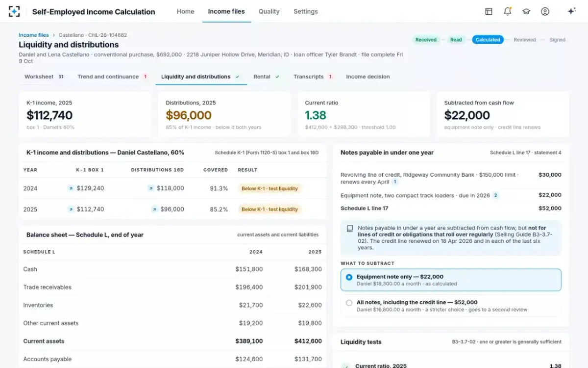Open Quality in top navigation

click(x=269, y=11)
